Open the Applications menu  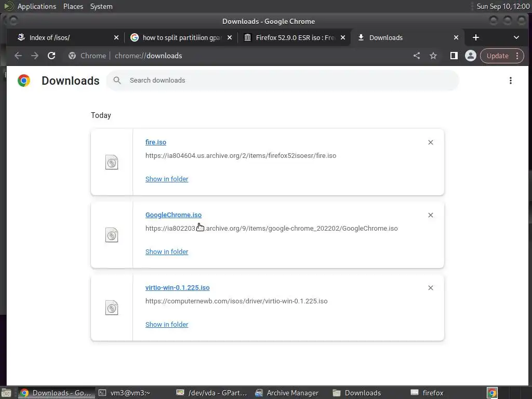click(37, 6)
